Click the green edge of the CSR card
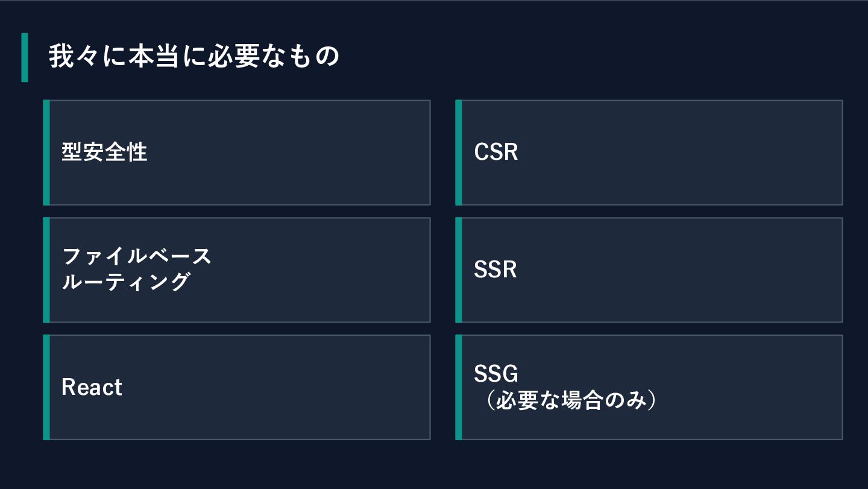Image resolution: width=868 pixels, height=489 pixels. (x=459, y=153)
